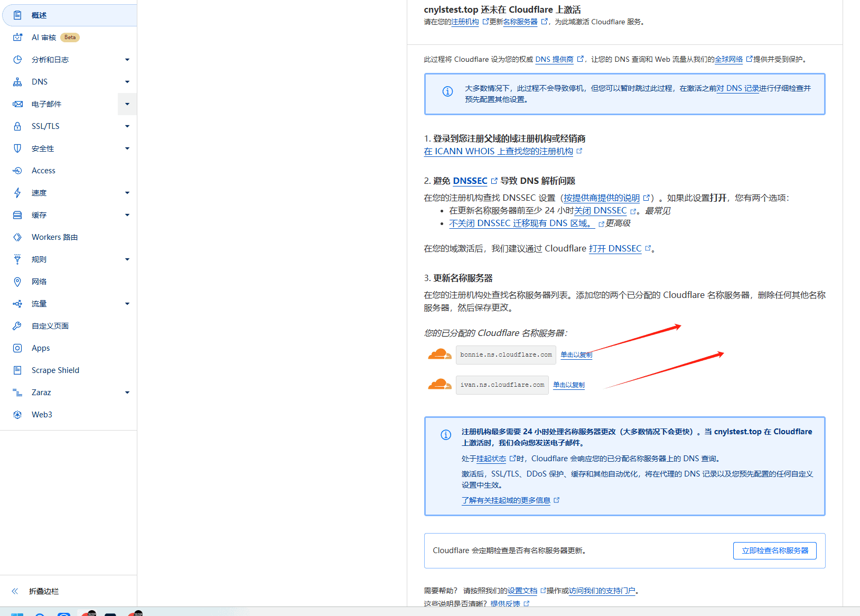Open the DNS section in the sidebar

click(39, 81)
